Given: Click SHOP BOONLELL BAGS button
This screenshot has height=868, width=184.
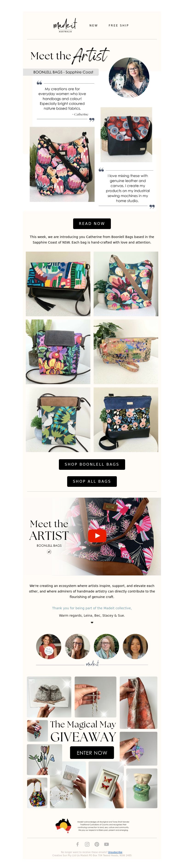Looking at the screenshot, I should tap(92, 464).
